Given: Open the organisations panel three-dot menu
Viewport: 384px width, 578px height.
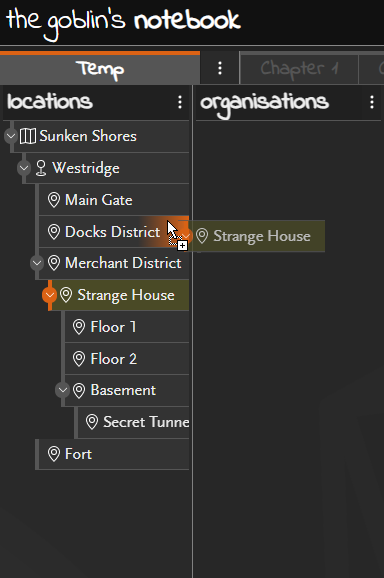Looking at the screenshot, I should click(372, 102).
